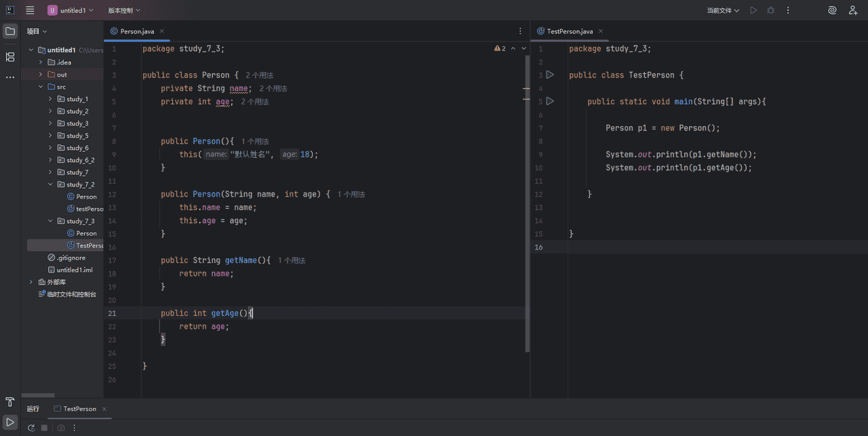This screenshot has height=436, width=868.
Task: Open the AI Assistant icon in top bar
Action: pyautogui.click(x=833, y=10)
